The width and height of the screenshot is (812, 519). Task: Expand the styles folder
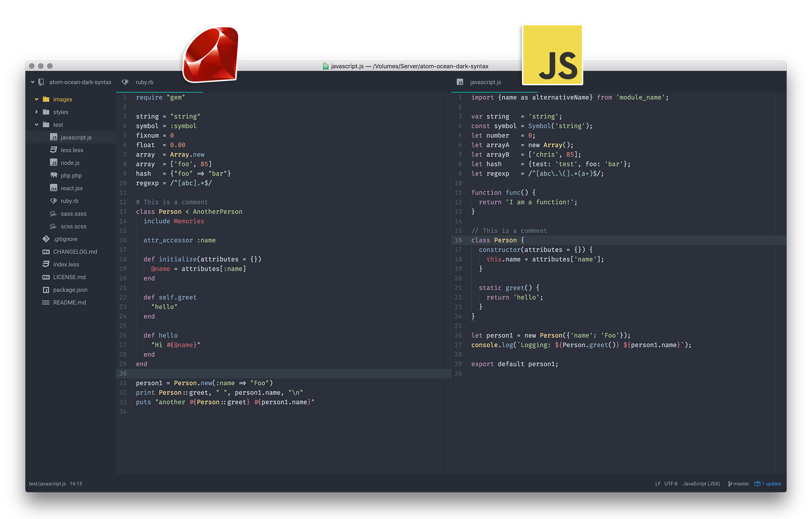click(37, 112)
